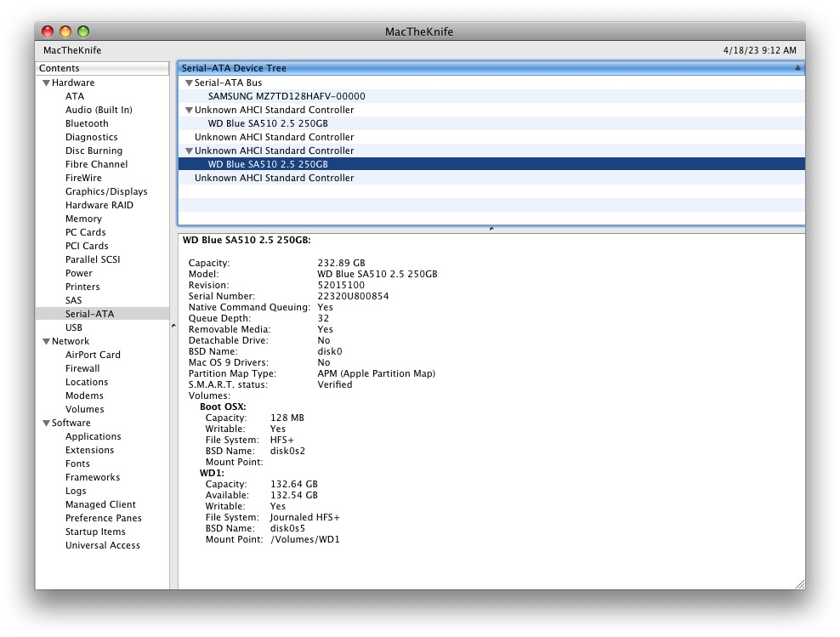This screenshot has width=840, height=637.
Task: Open Graphics/Displays in the sidebar
Action: (x=106, y=192)
